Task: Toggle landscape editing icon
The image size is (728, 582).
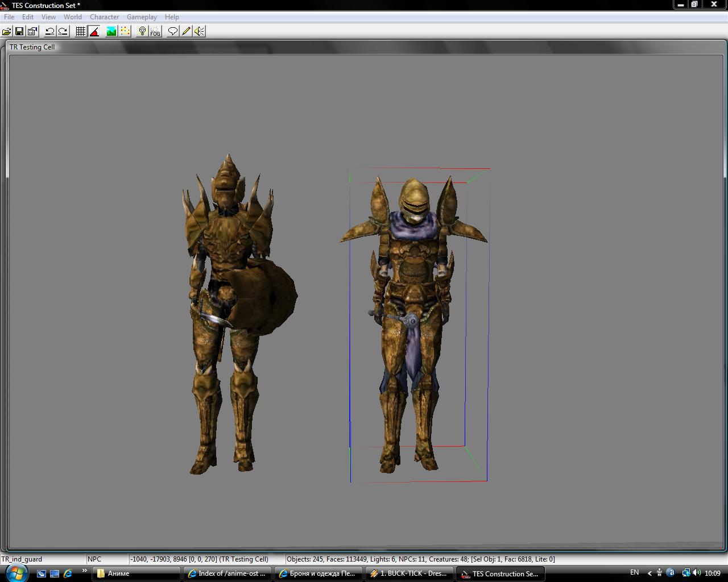Action: 111,31
